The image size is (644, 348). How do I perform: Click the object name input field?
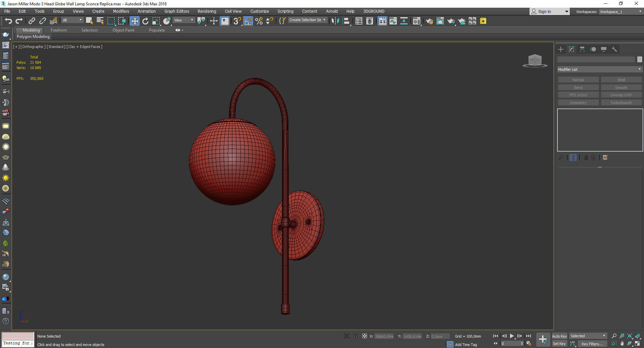[596, 59]
